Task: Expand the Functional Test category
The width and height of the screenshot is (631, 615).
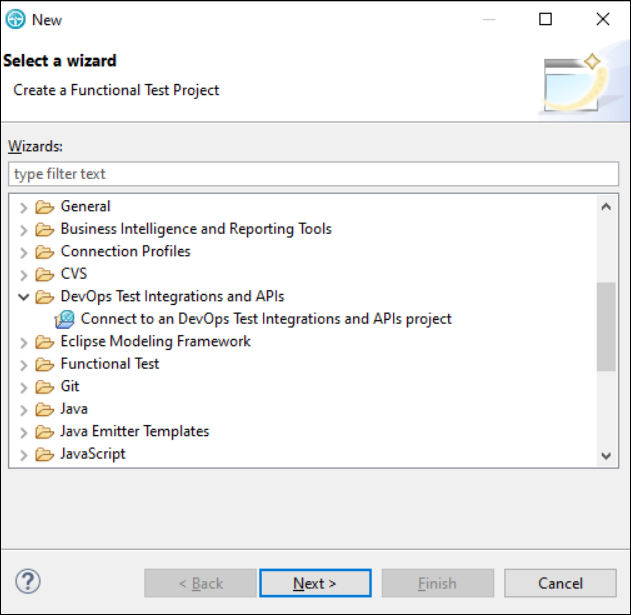Action: [24, 365]
